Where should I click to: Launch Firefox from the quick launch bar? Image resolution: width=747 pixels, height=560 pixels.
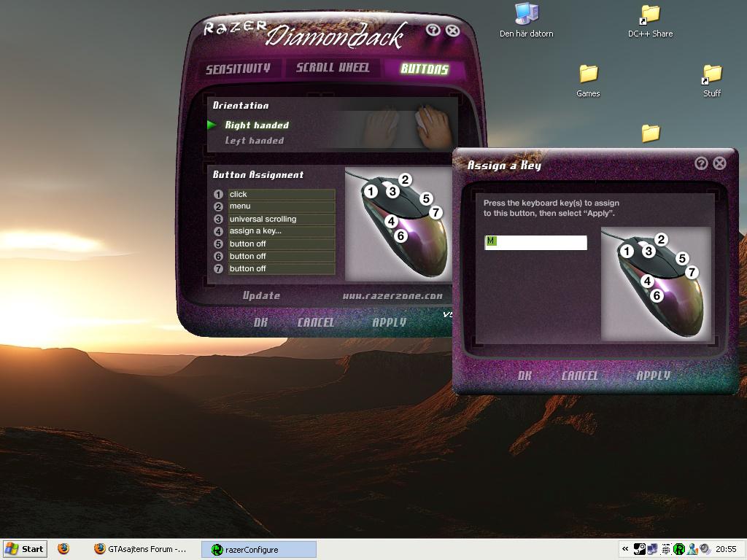pyautogui.click(x=63, y=549)
